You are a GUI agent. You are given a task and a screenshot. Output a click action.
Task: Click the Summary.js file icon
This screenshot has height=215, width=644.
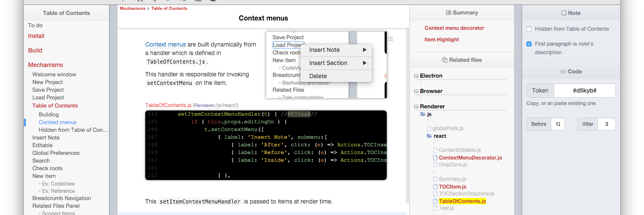click(x=435, y=179)
